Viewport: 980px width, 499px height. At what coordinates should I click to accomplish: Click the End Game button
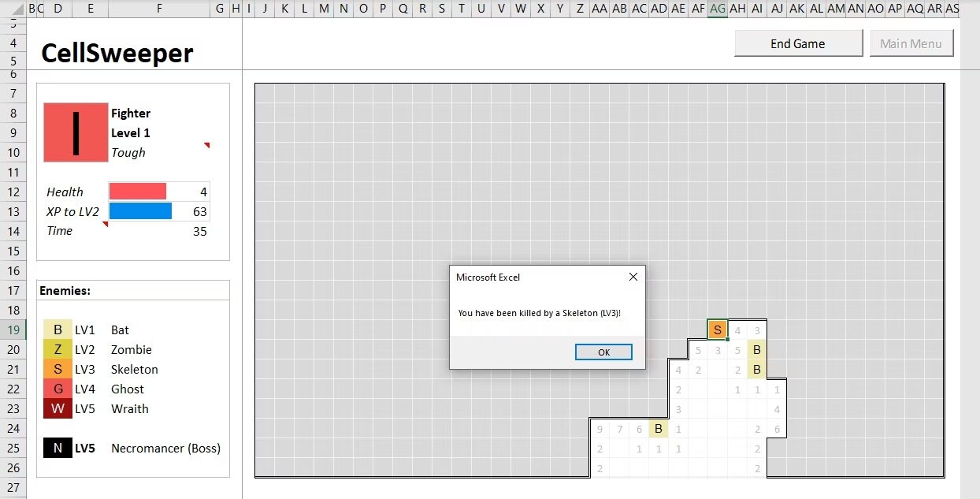(798, 43)
